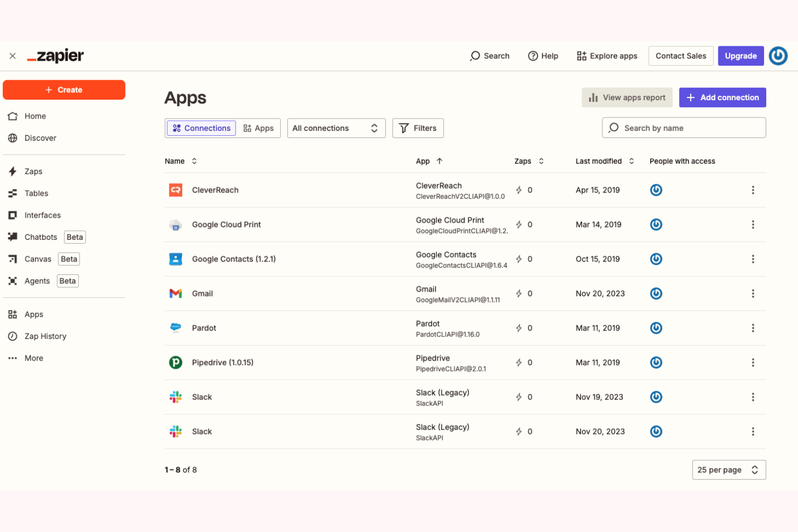The height and width of the screenshot is (532, 798).
Task: Open the Help menu in header
Action: point(543,56)
